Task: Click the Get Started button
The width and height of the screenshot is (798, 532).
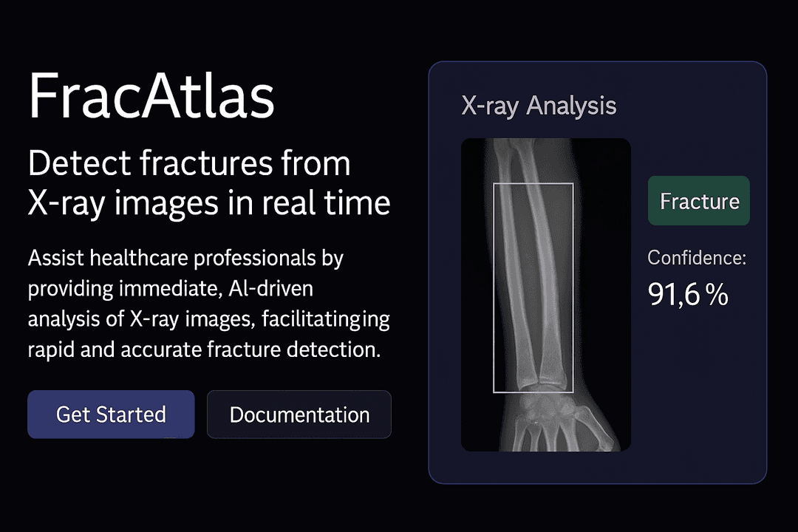Action: coord(111,415)
